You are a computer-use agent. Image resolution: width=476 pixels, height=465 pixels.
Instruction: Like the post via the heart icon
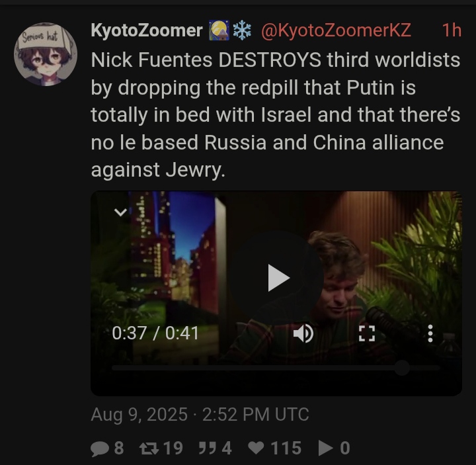pyautogui.click(x=256, y=448)
